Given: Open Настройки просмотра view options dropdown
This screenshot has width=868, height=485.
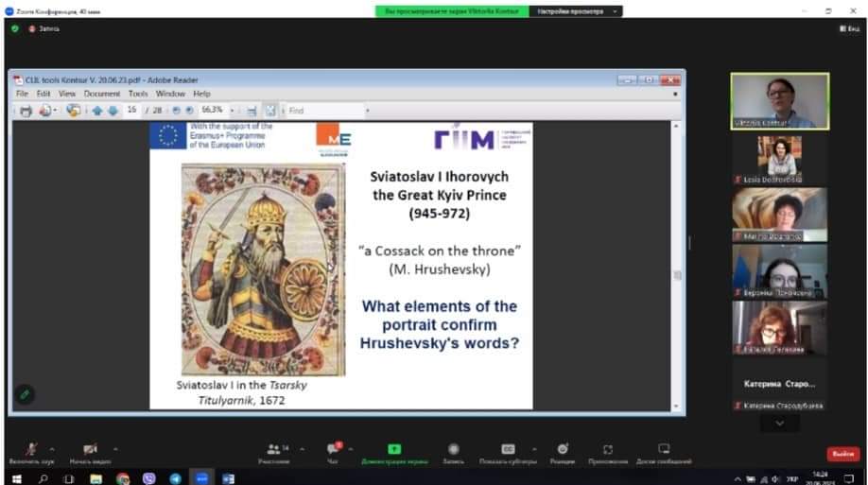Looking at the screenshot, I should click(575, 11).
